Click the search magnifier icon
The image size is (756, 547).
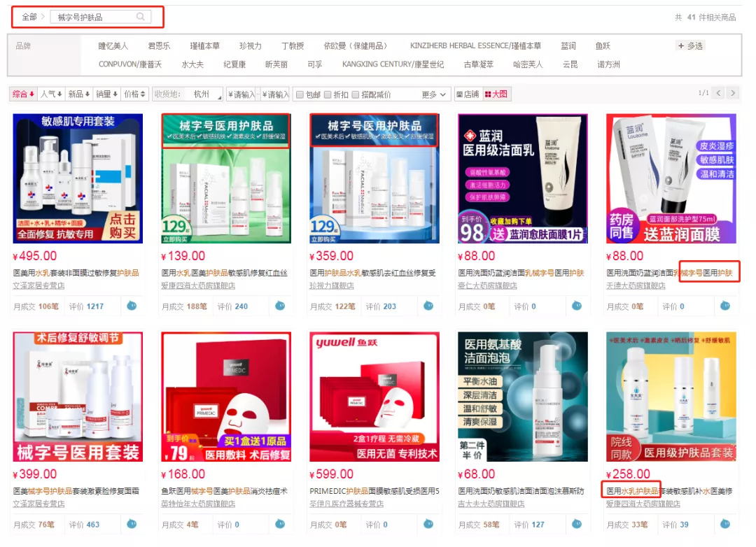coord(140,17)
